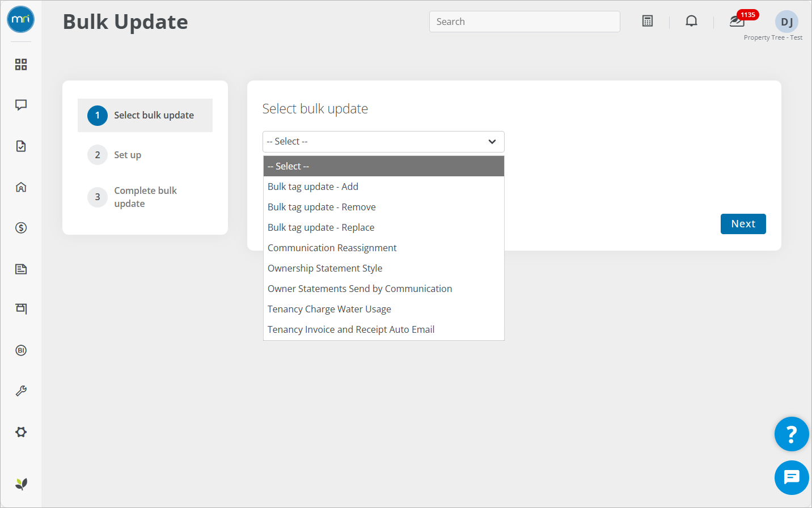Choose the '-- Select --' placeholder option
The width and height of the screenshot is (812, 508).
tap(384, 166)
